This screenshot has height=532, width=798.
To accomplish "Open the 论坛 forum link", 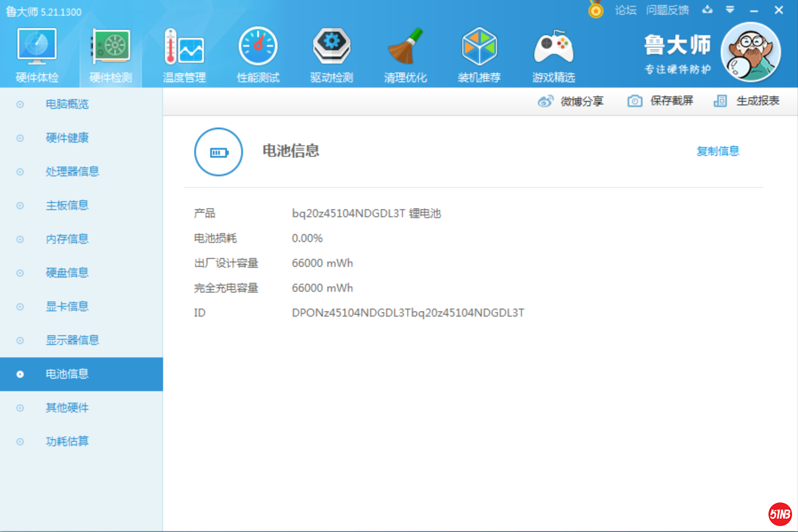I will (x=625, y=10).
